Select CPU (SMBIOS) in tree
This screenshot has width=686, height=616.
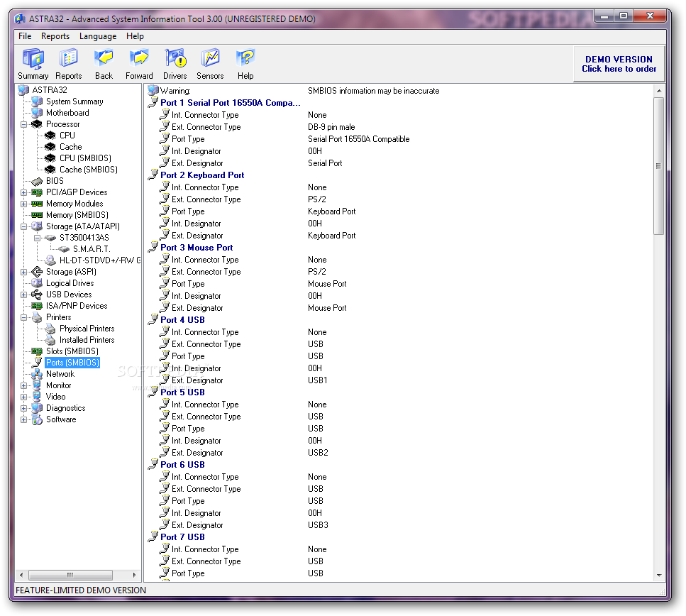[85, 158]
